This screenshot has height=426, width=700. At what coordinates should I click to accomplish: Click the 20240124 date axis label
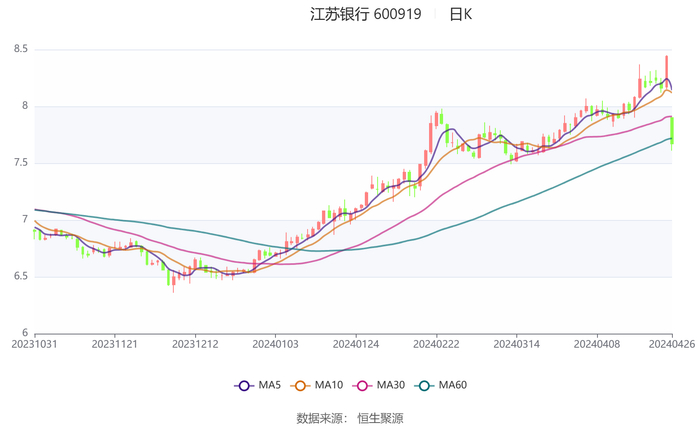tap(356, 344)
